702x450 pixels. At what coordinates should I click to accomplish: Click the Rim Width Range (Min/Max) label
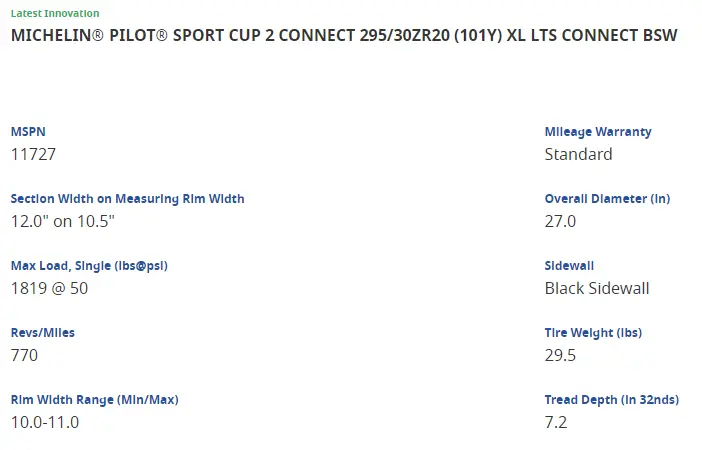[x=94, y=400]
